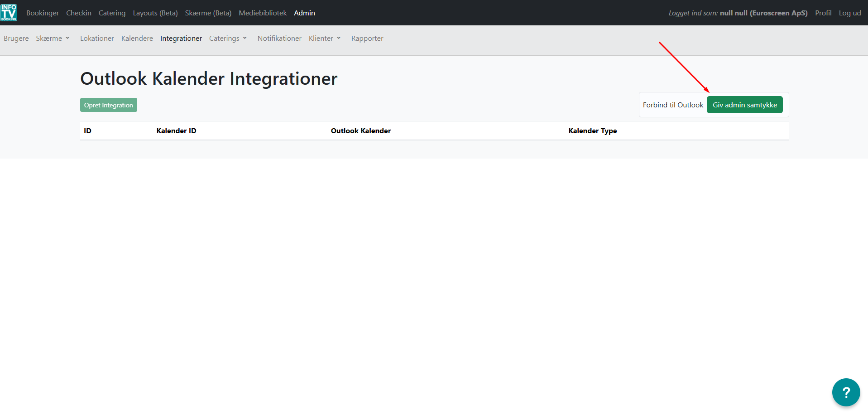868x415 pixels.
Task: Open the round help question mark button
Action: [x=846, y=392]
